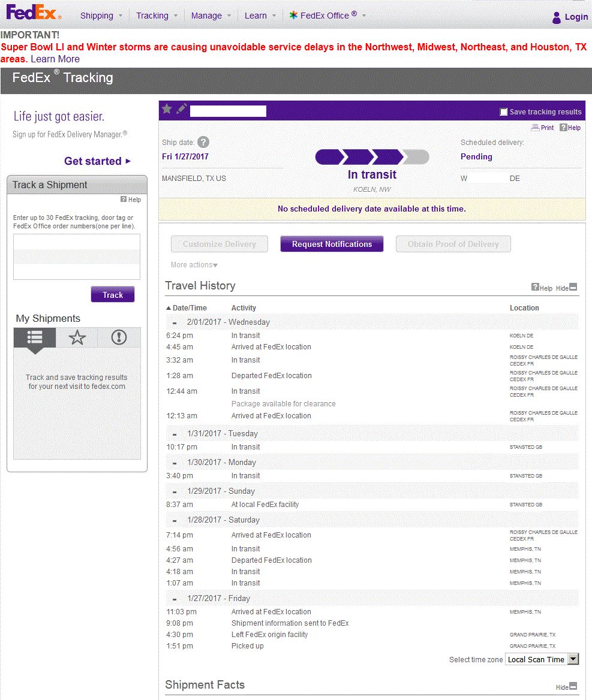The image size is (592, 700).
Task: Expand More actions dropdown
Action: [194, 265]
